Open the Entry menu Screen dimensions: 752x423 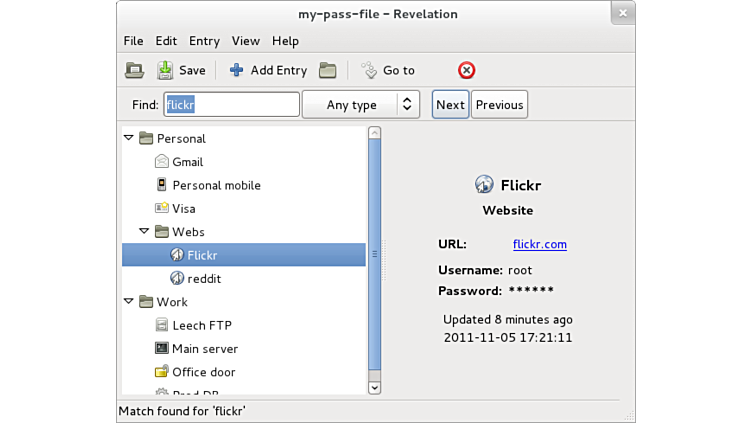point(204,41)
